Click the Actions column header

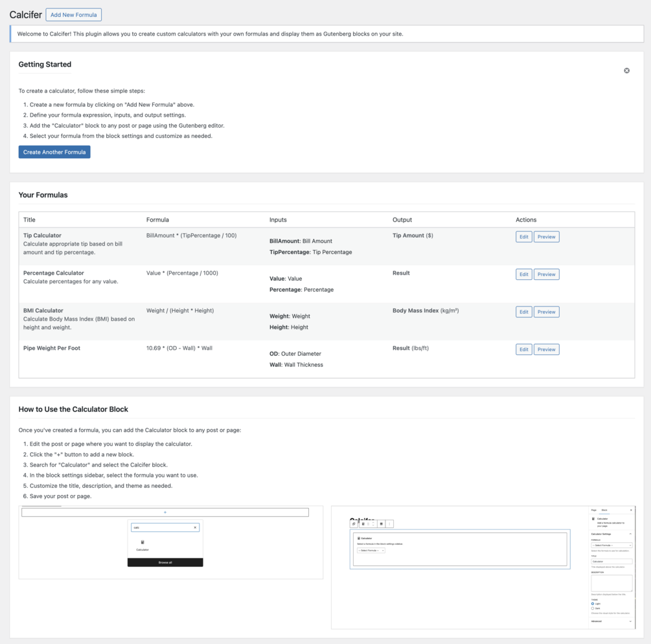(525, 220)
